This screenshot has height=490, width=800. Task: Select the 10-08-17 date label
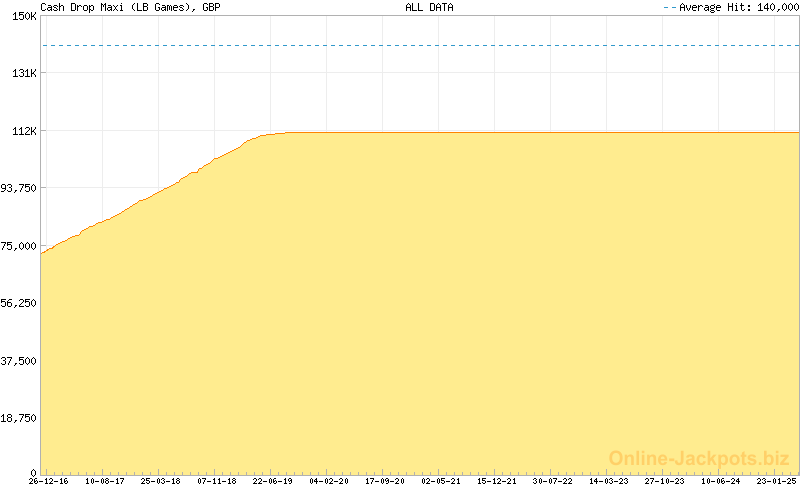pos(104,481)
